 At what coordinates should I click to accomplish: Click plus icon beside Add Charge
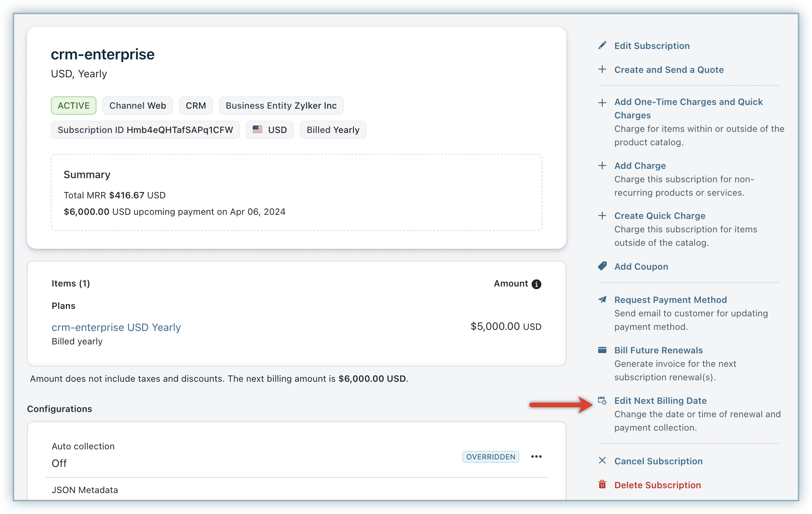click(x=602, y=165)
